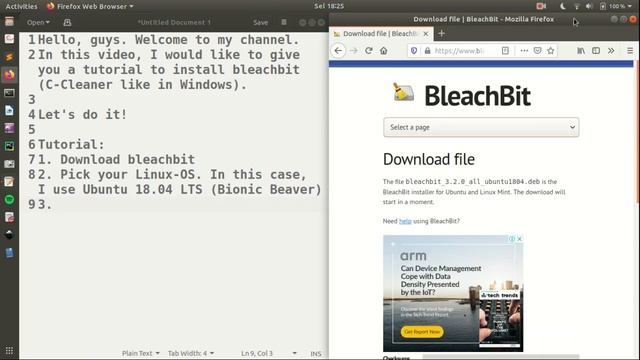The image size is (640, 360).
Task: Click the Download file heading
Action: pyautogui.click(x=429, y=159)
